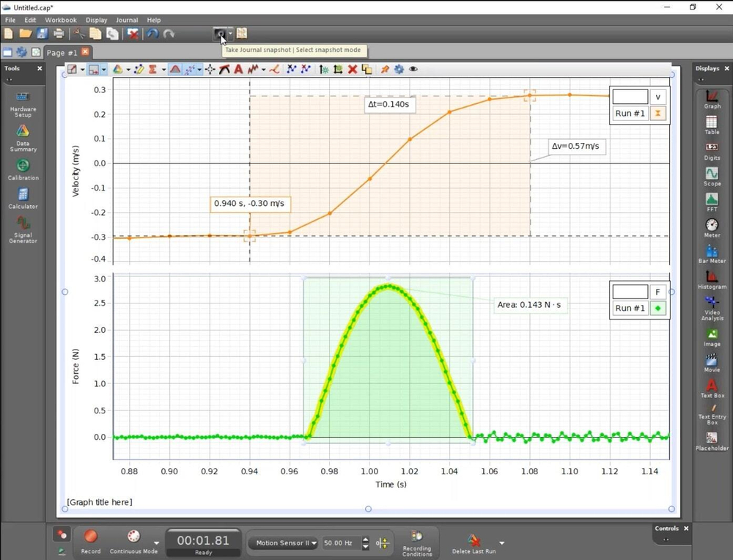733x560 pixels.
Task: Expand the Delete Last Run dropdown arrow
Action: (x=501, y=543)
